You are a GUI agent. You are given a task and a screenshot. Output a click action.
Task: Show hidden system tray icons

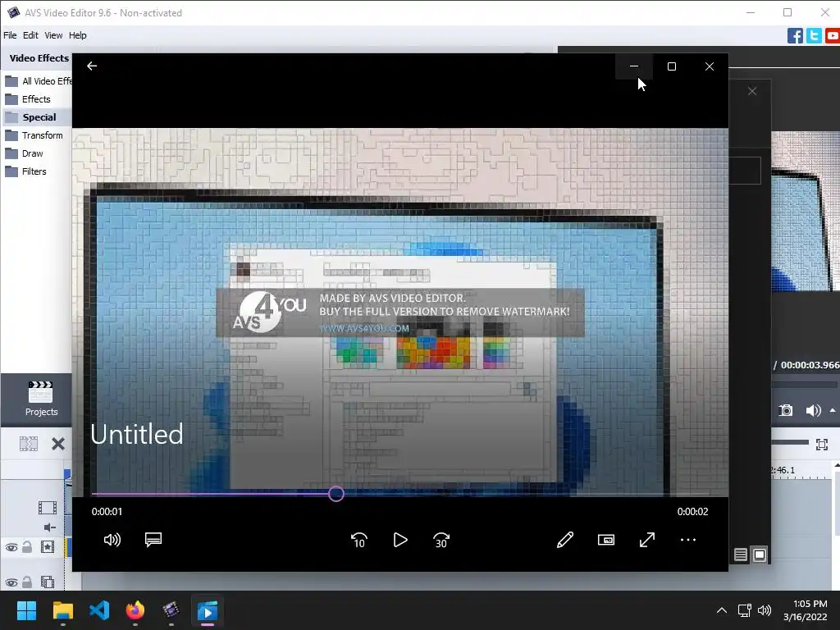click(x=722, y=610)
